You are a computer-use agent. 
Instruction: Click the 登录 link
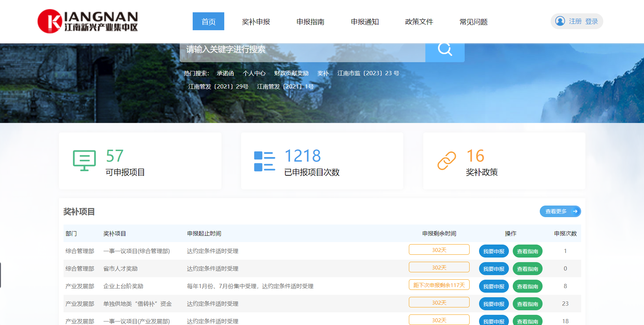591,21
